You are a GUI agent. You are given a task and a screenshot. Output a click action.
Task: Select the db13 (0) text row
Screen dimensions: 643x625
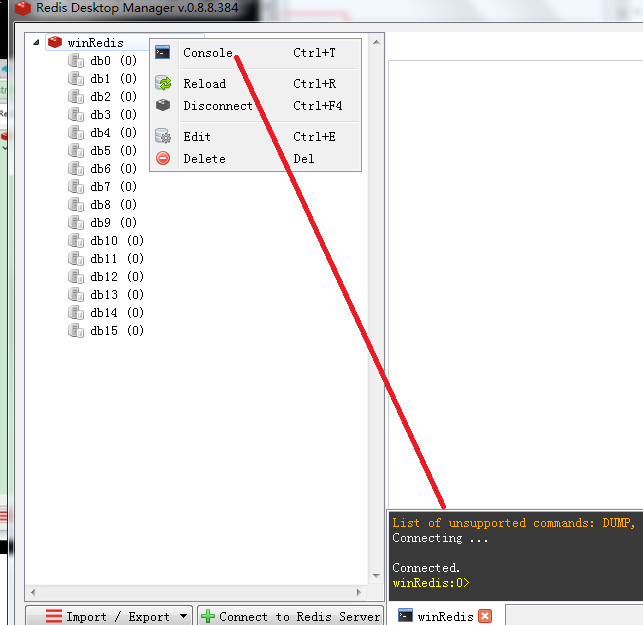(117, 295)
